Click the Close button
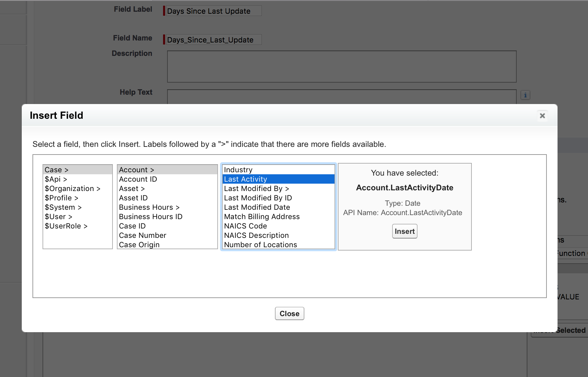Image resolution: width=588 pixels, height=377 pixels. pyautogui.click(x=289, y=313)
